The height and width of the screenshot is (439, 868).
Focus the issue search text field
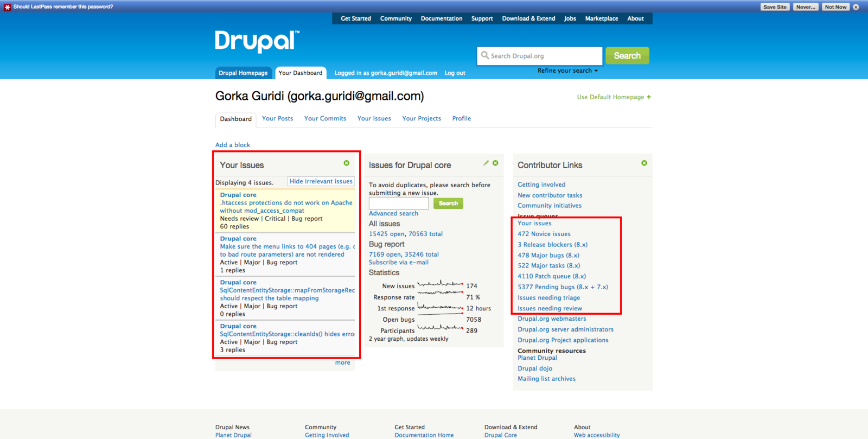(x=399, y=203)
